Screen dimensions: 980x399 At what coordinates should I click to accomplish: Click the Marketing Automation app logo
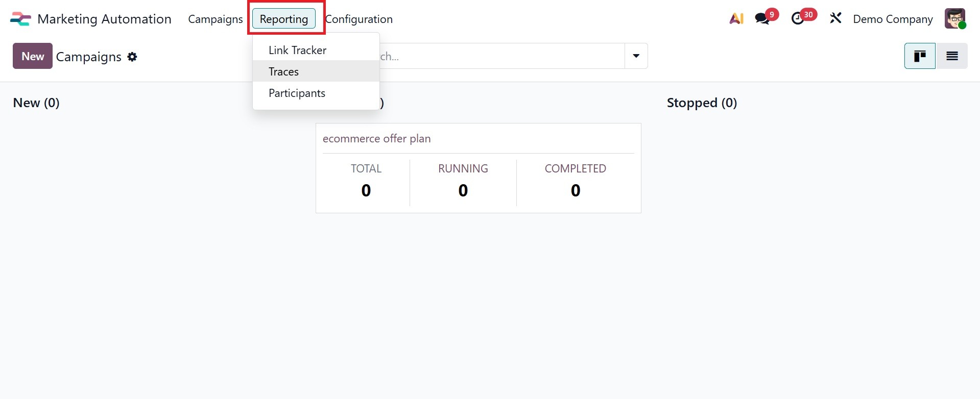[x=20, y=18]
